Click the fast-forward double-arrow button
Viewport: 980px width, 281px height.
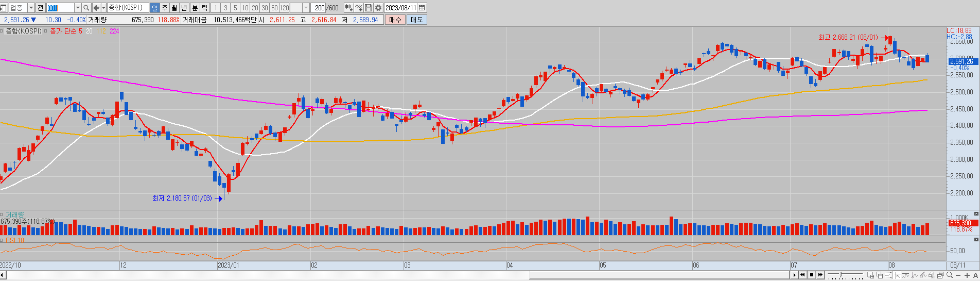820,275
